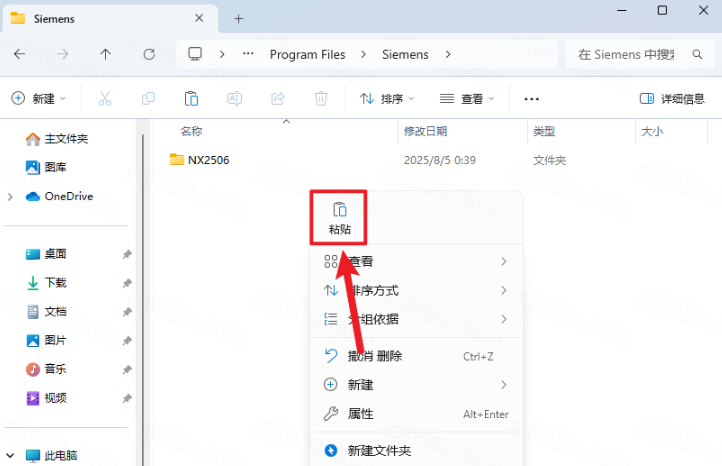Go up one folder level
The height and width of the screenshot is (466, 722).
106,54
